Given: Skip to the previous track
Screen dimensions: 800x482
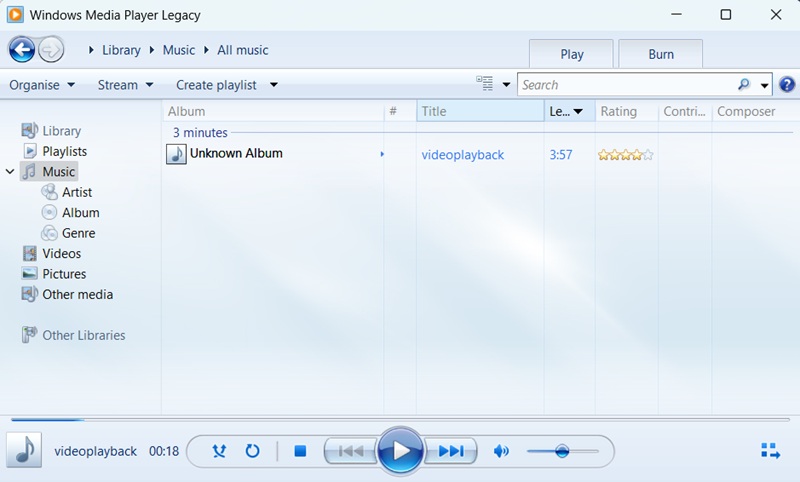Looking at the screenshot, I should [x=351, y=451].
